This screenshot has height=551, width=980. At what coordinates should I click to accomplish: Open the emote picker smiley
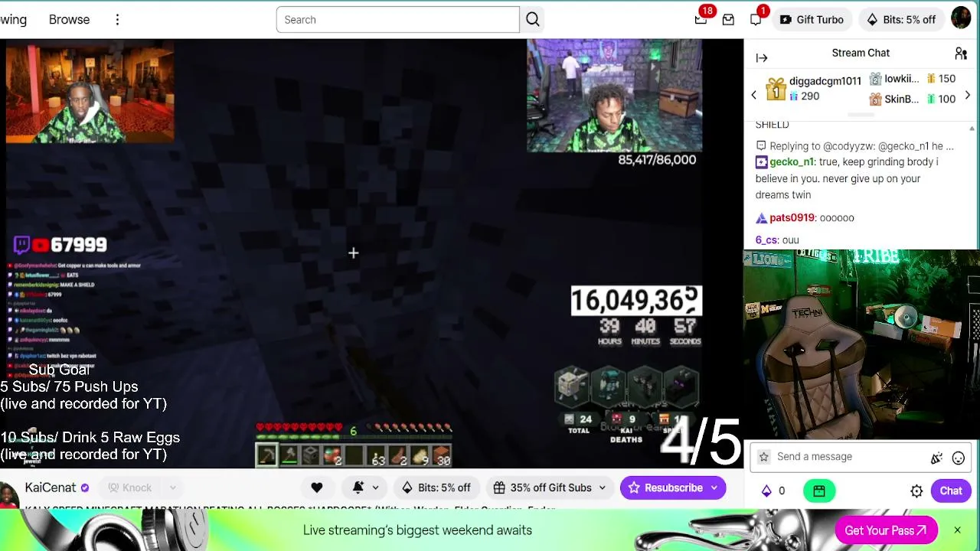tap(959, 458)
